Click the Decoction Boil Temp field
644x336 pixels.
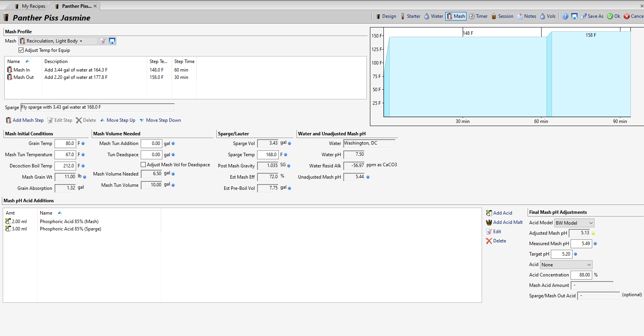[x=65, y=166]
